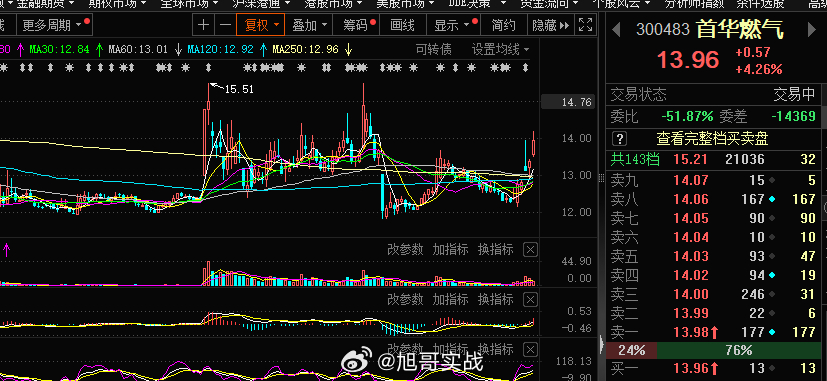Open the 分析师指数 menu item
827x381 pixels.
tap(695, 3)
